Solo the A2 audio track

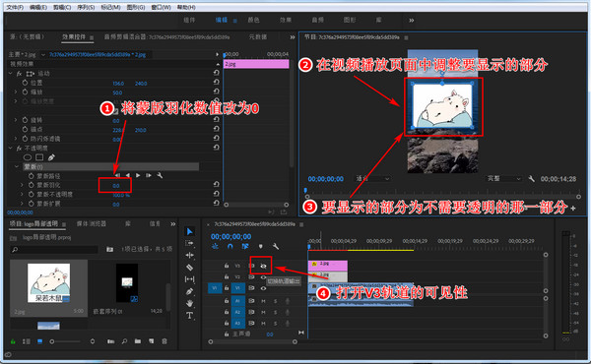click(276, 312)
